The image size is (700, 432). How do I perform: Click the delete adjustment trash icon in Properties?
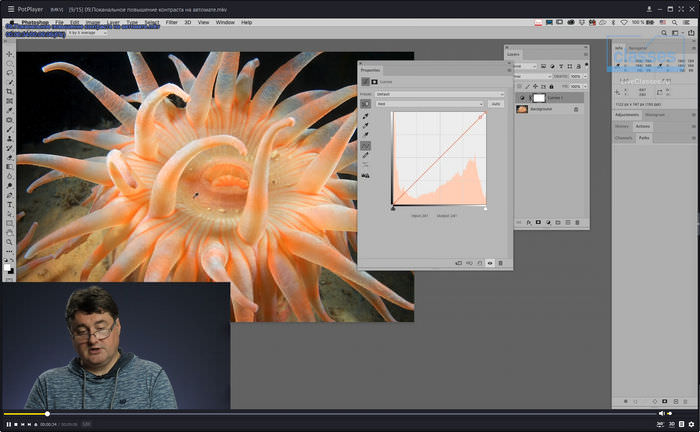point(500,263)
